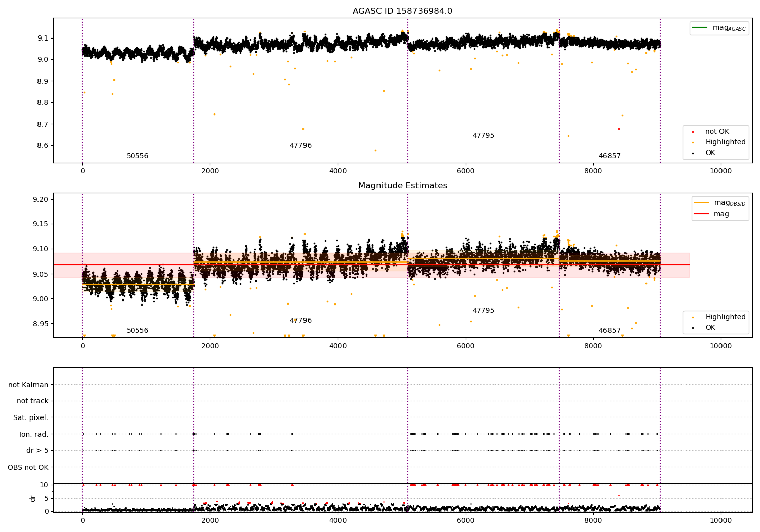Click OBSID label 47795 in Magnitude Estimates plot
This screenshot has height=532, width=760.
(x=483, y=311)
